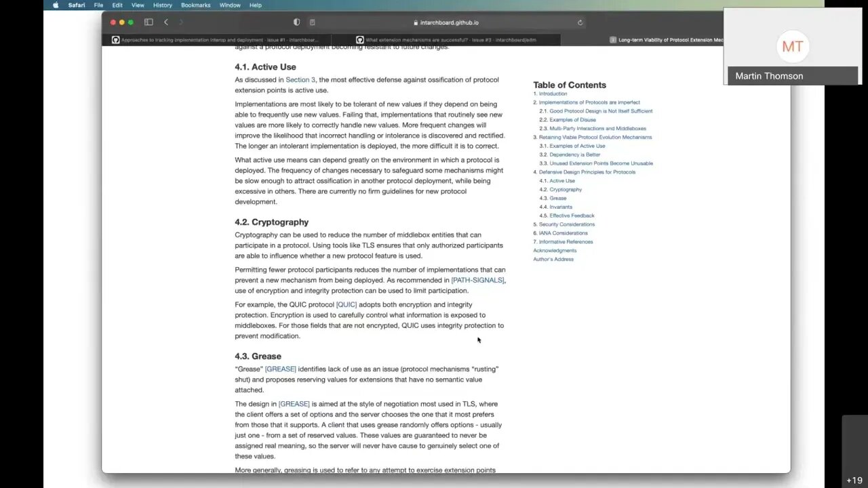Select the 'Long-term Viability of Protocol Extension' tab
This screenshot has height=488, width=868.
(x=666, y=40)
